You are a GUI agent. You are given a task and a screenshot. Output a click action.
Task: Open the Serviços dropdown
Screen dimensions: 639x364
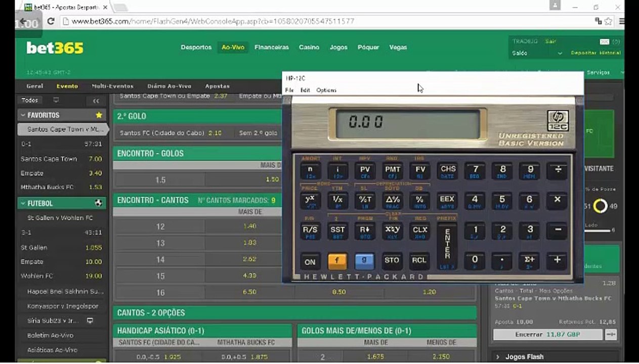pos(598,72)
